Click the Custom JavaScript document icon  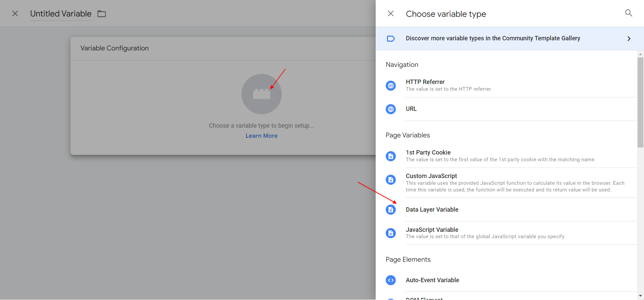click(x=391, y=180)
